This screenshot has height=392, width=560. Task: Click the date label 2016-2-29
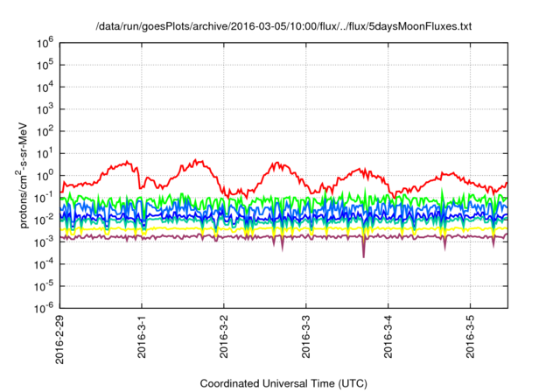(59, 339)
